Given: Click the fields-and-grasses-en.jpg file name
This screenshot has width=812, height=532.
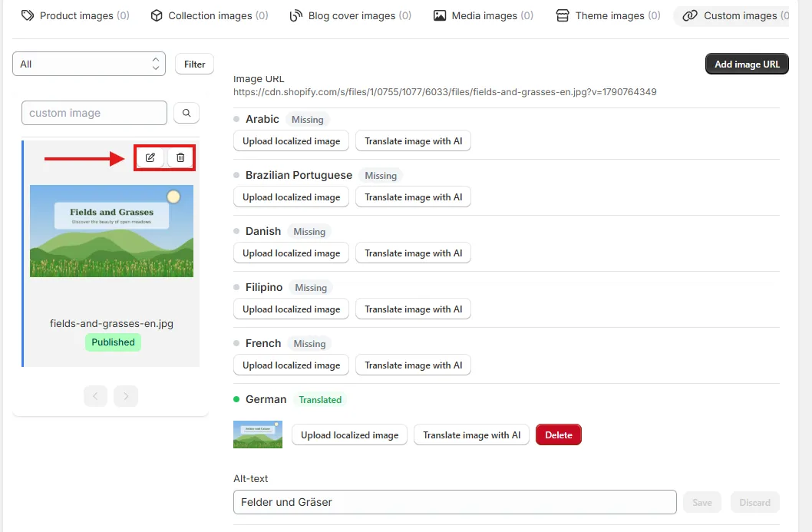Looking at the screenshot, I should click(x=111, y=323).
